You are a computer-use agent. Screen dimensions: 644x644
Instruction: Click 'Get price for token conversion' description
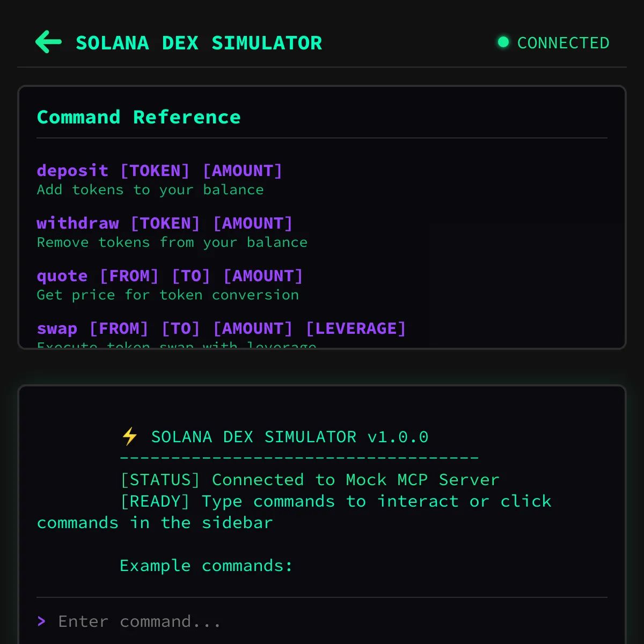pyautogui.click(x=167, y=295)
